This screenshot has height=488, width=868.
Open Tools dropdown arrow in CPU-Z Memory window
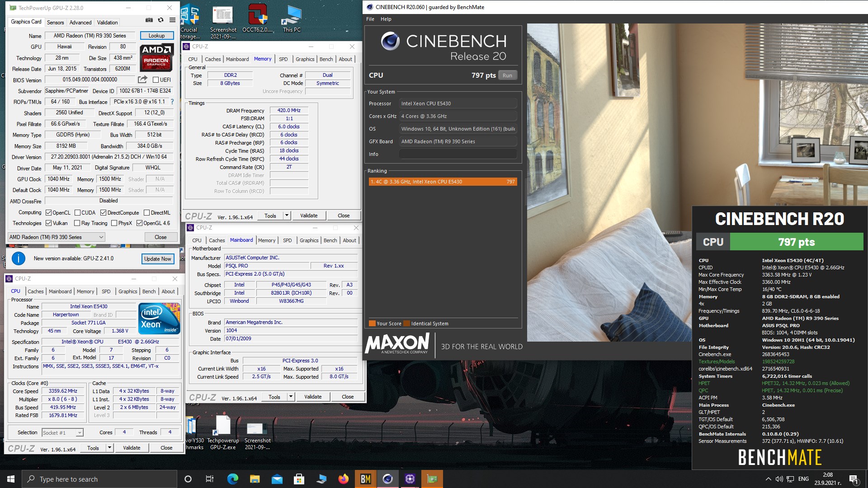[286, 216]
